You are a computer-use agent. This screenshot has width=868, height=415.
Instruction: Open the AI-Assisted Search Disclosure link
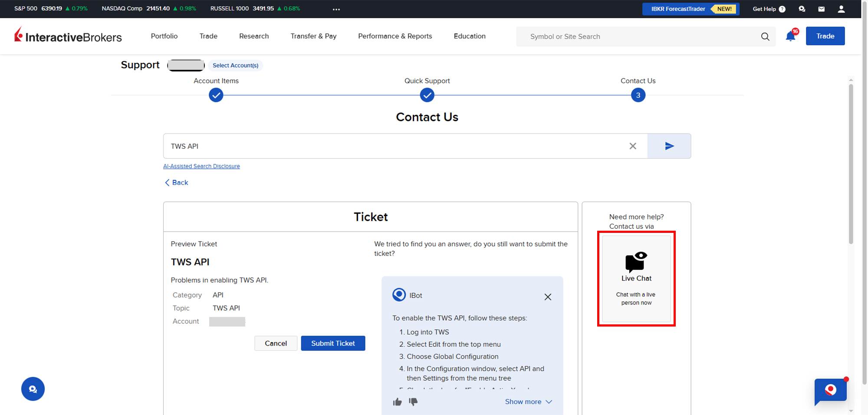coord(201,167)
